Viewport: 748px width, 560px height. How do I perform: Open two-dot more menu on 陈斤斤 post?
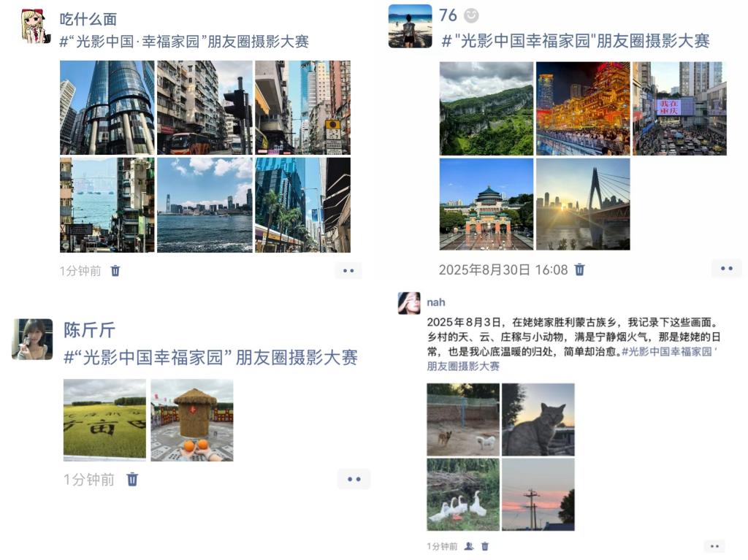pos(354,479)
